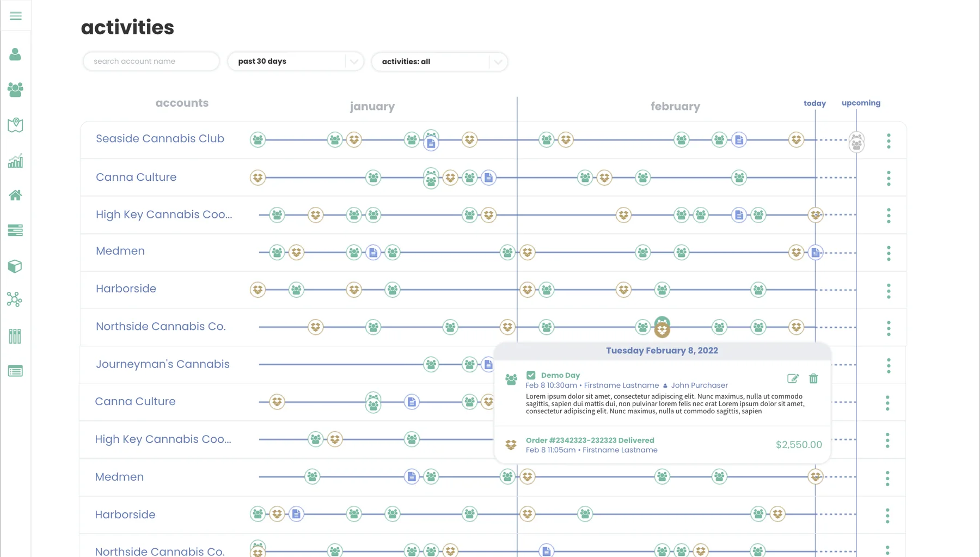Open first Canna Culture row options menu
The width and height of the screenshot is (980, 557).
[x=889, y=178]
